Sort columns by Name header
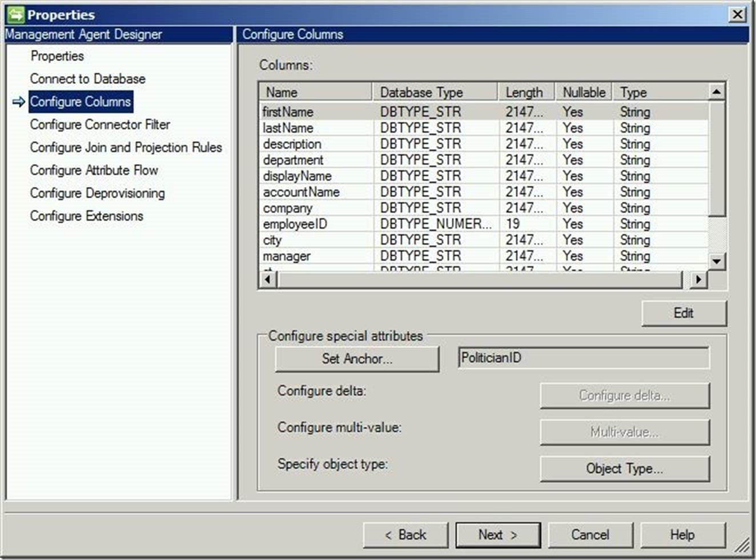The height and width of the screenshot is (560, 756). pos(316,92)
